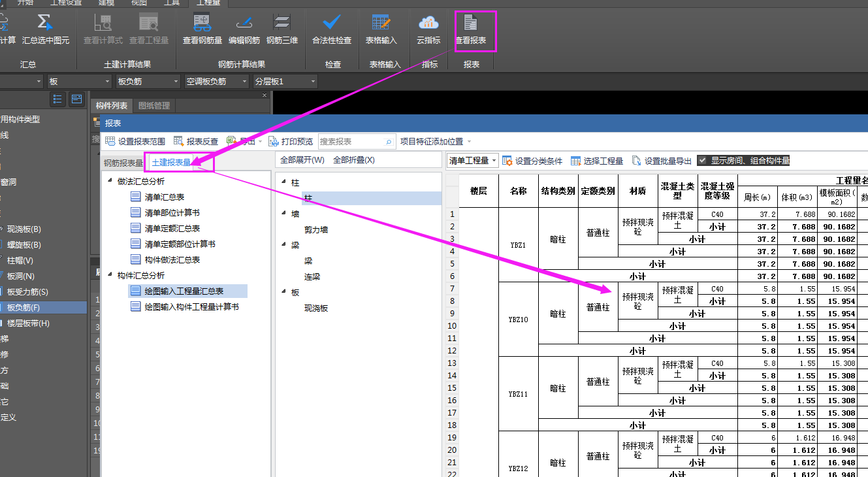The height and width of the screenshot is (477, 868).
Task: Select 连梁 in component list
Action: click(x=312, y=276)
